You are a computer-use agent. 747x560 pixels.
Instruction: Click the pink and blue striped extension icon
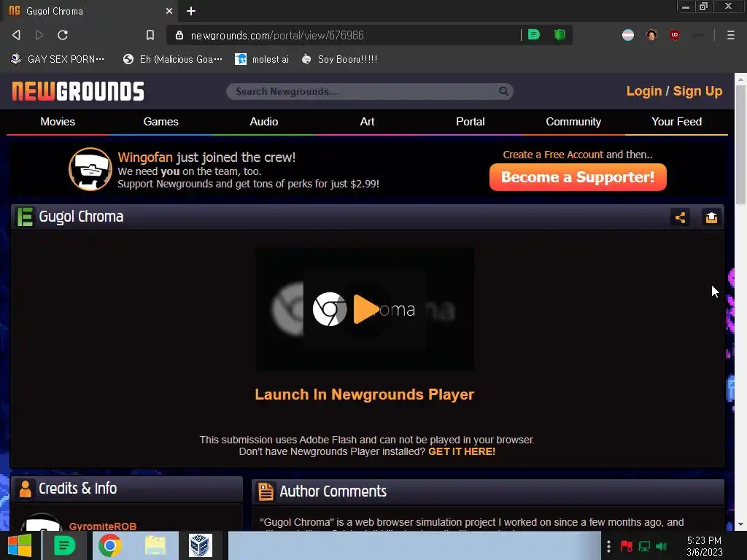click(x=628, y=35)
